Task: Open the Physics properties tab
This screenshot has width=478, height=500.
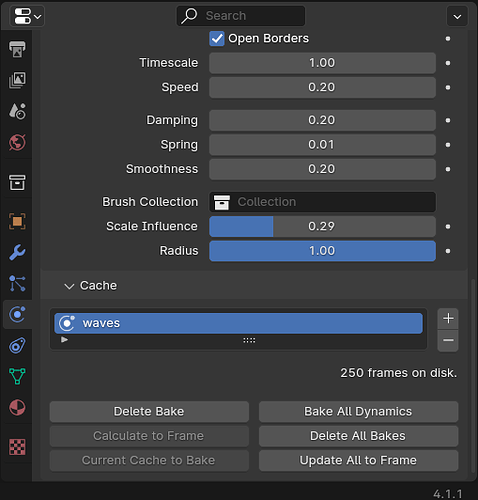Action: 17,314
